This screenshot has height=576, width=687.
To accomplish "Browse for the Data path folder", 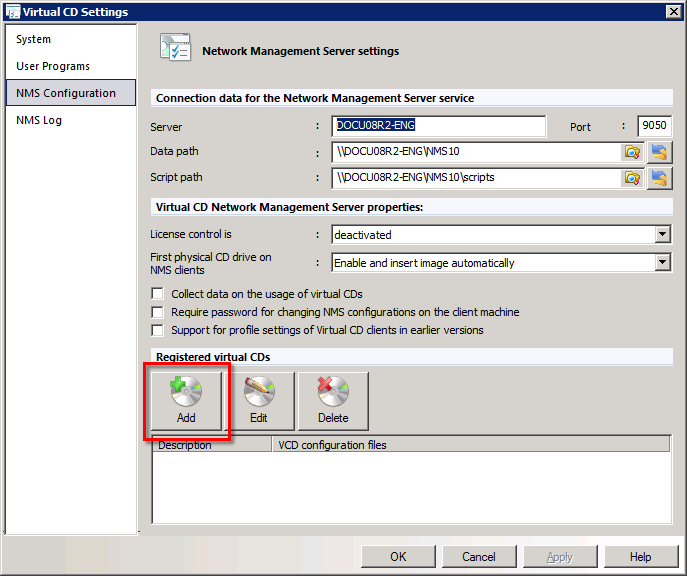I will click(632, 152).
